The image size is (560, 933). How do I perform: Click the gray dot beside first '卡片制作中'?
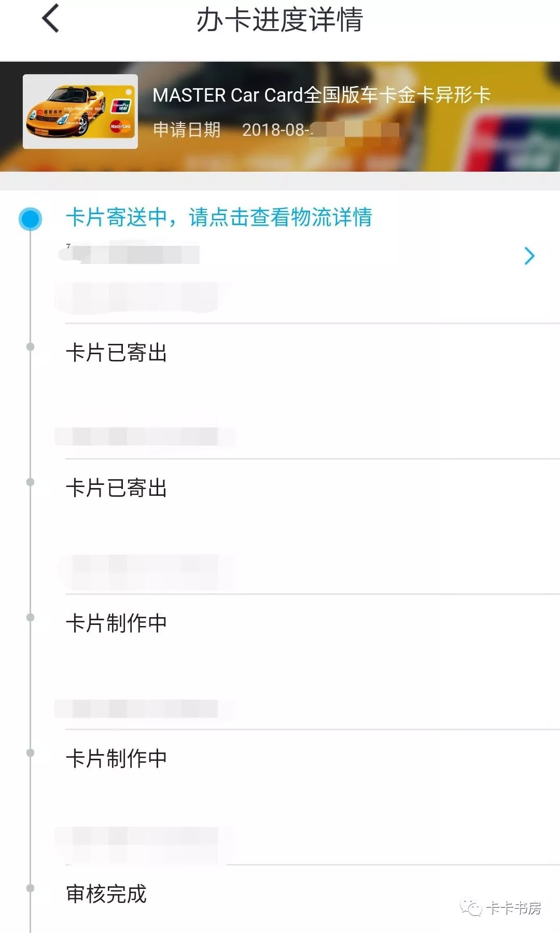pyautogui.click(x=30, y=617)
